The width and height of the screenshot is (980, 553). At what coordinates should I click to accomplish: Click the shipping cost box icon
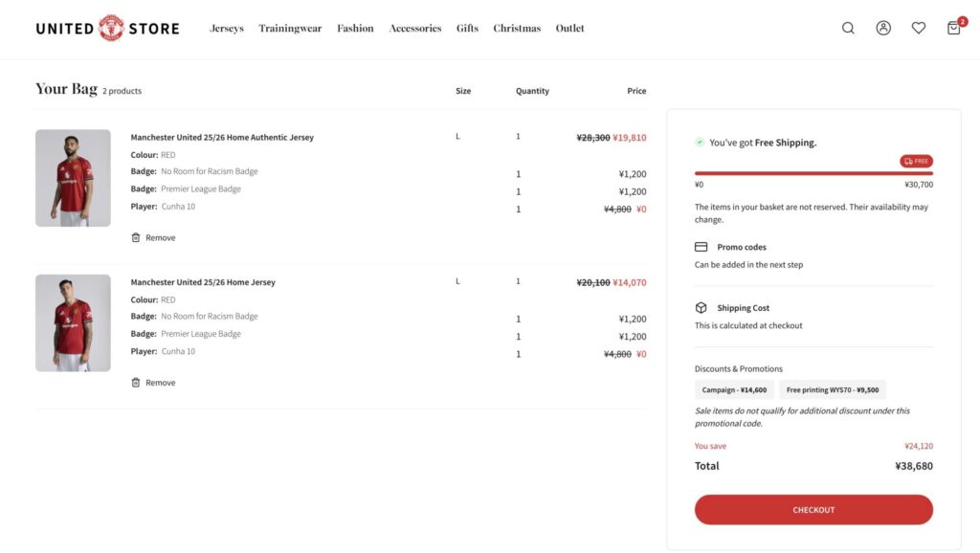[701, 308]
